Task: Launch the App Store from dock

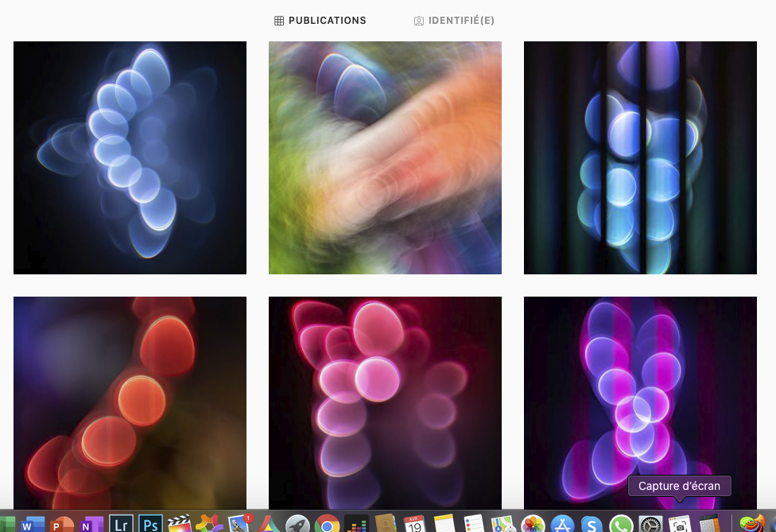Action: click(562, 524)
